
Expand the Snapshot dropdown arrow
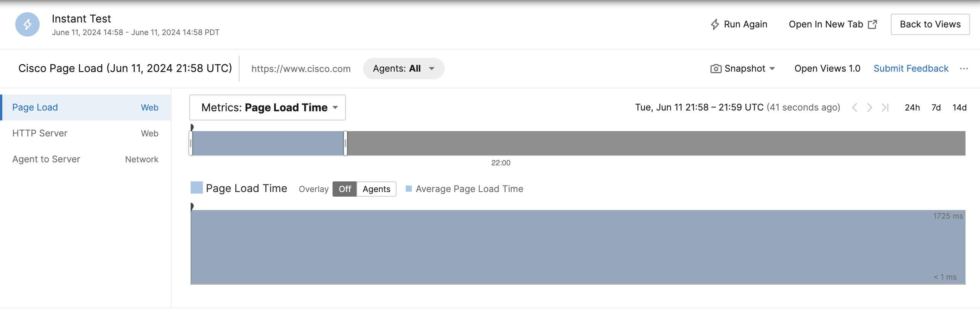click(773, 69)
